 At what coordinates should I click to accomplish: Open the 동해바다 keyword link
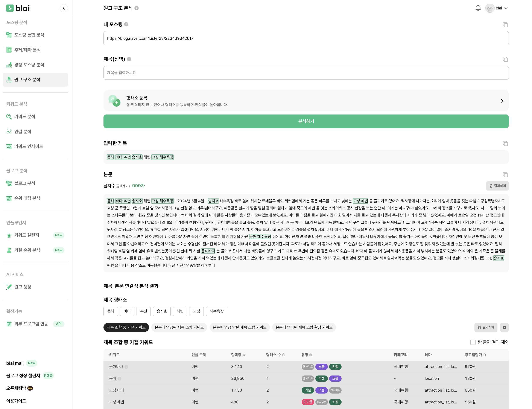click(116, 366)
